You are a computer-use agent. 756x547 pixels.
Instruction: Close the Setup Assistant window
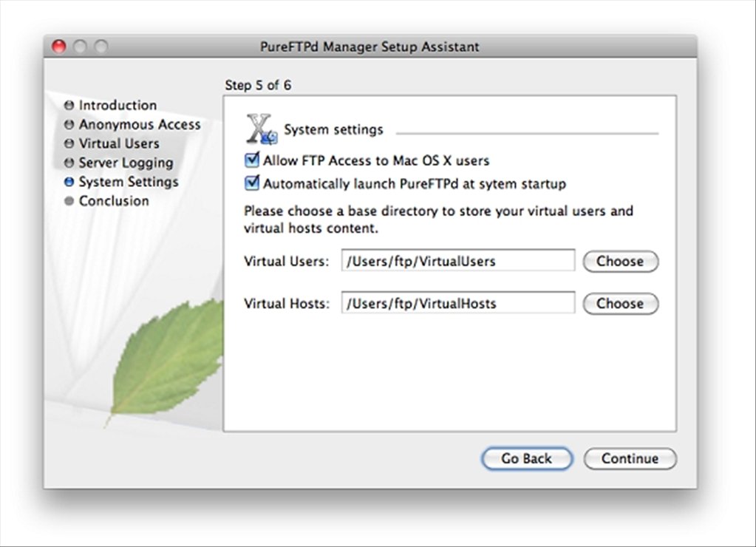coord(59,47)
